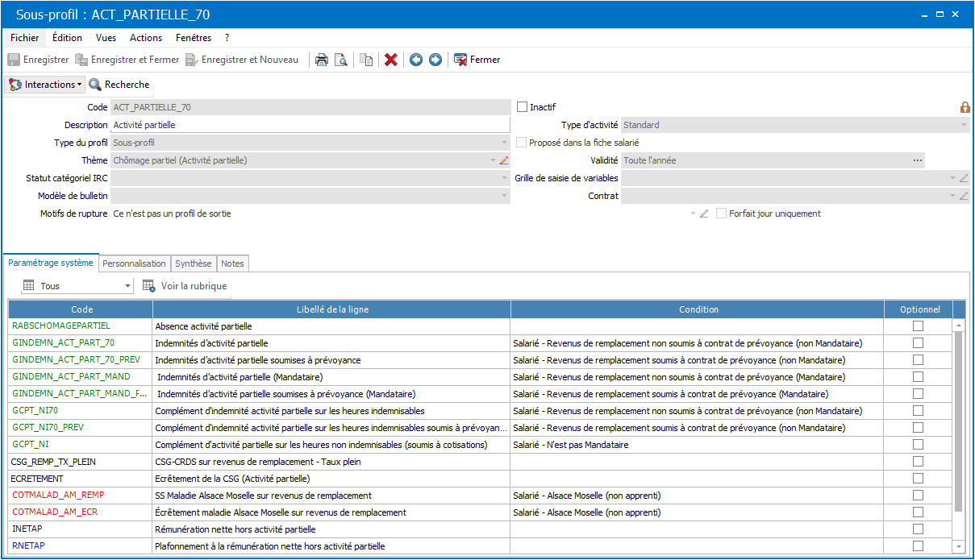Image resolution: width=975 pixels, height=560 pixels.
Task: Click the pencil icon beside Contrat
Action: pyautogui.click(x=964, y=196)
